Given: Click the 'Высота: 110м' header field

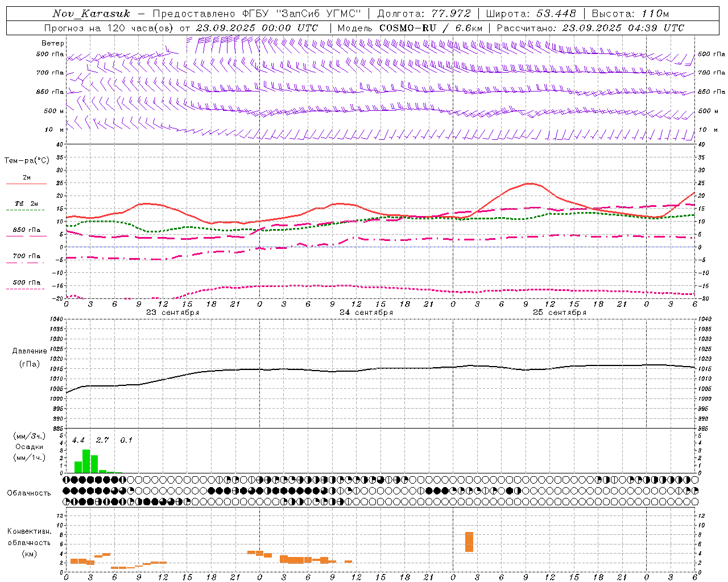Looking at the screenshot, I should click(x=630, y=14).
